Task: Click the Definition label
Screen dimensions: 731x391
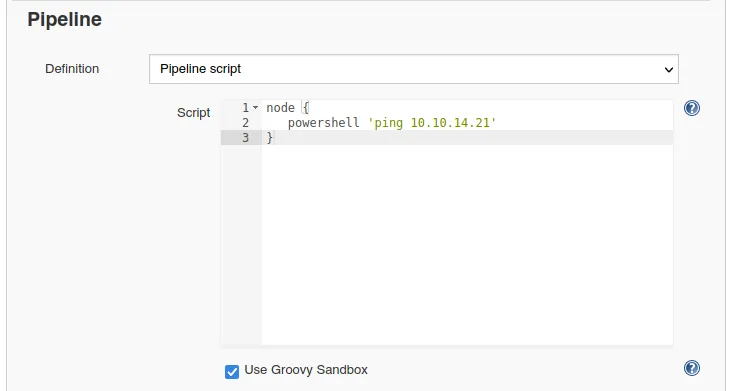Action: pos(72,69)
